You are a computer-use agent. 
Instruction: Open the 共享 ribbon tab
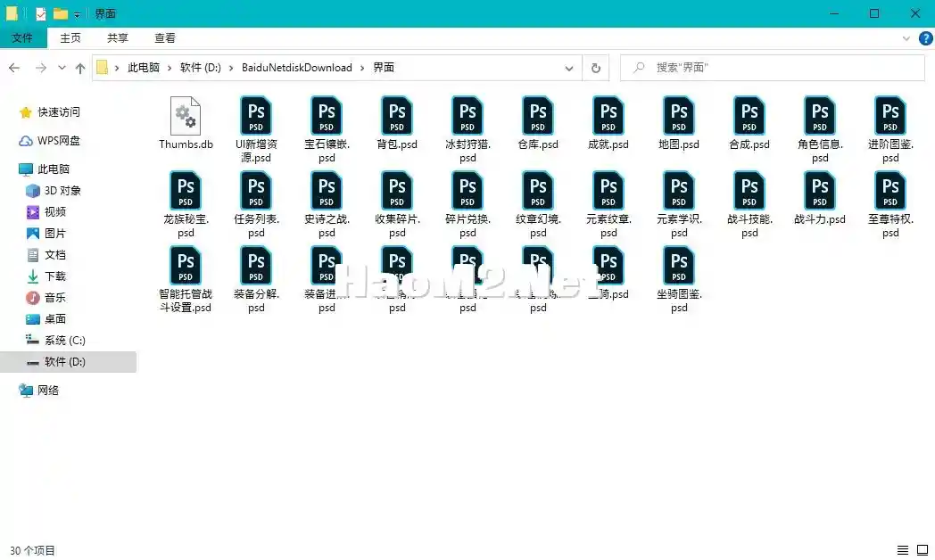click(x=118, y=38)
